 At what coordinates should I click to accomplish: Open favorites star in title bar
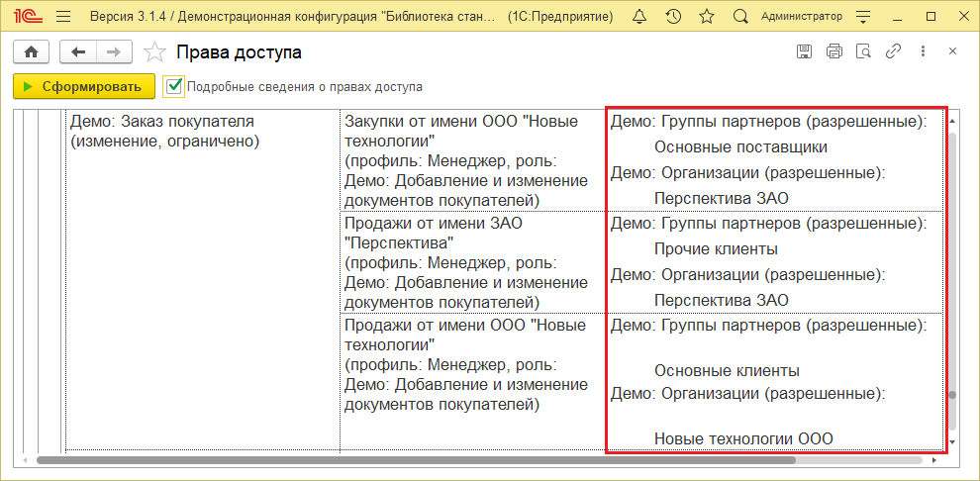(x=707, y=17)
